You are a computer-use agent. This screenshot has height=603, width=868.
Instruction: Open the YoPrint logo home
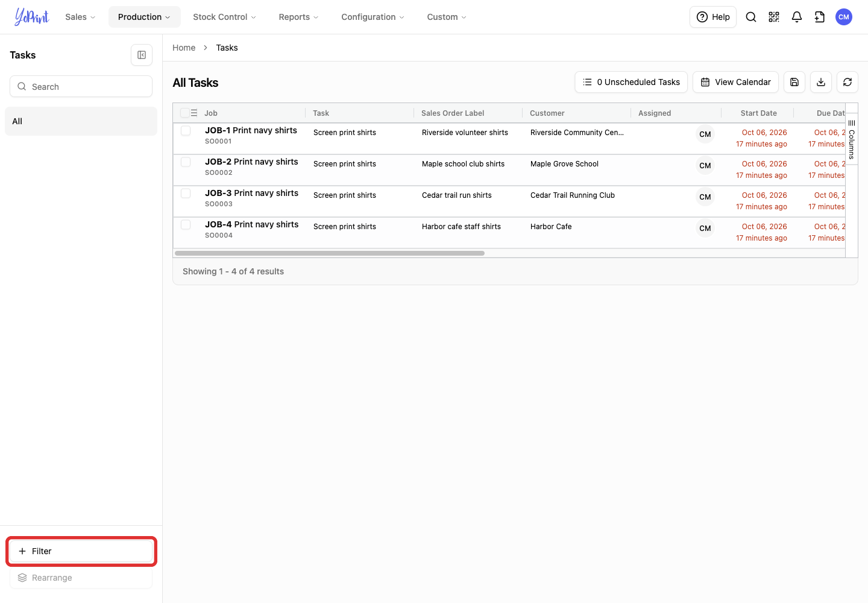pos(32,17)
